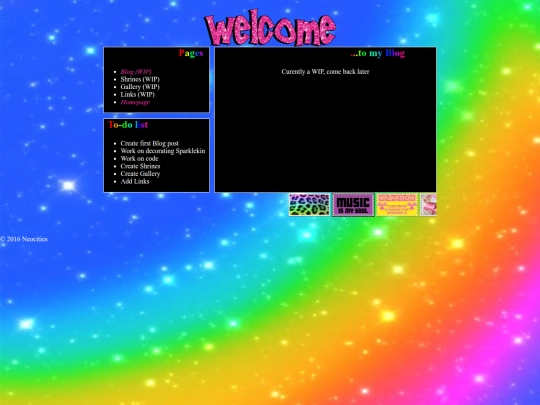The height and width of the screenshot is (405, 540).
Task: Click the rainbow To-do list heading
Action: coord(128,125)
